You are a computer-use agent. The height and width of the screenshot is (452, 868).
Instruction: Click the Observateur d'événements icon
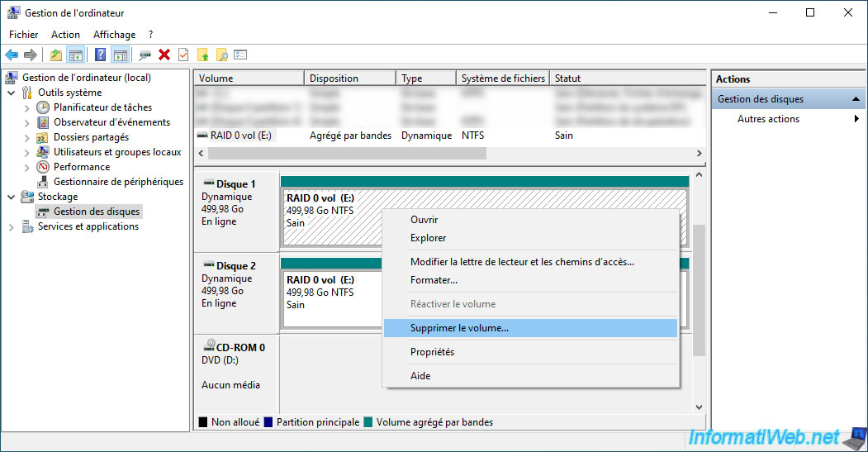click(43, 122)
